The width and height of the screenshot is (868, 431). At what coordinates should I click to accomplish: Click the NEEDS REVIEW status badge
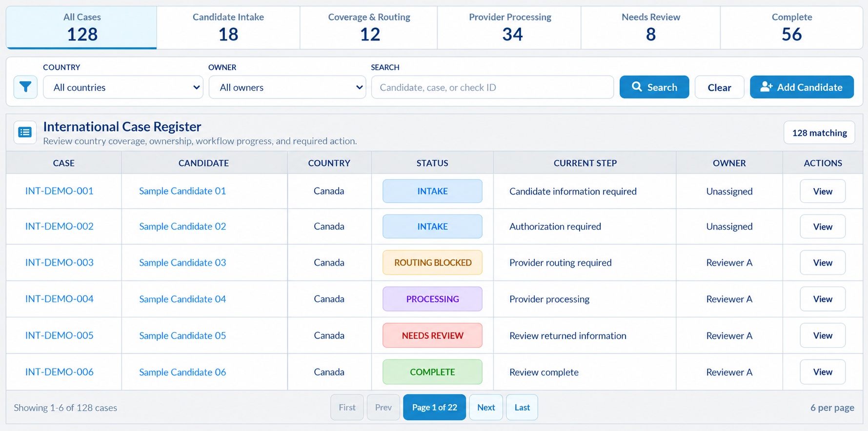[432, 335]
